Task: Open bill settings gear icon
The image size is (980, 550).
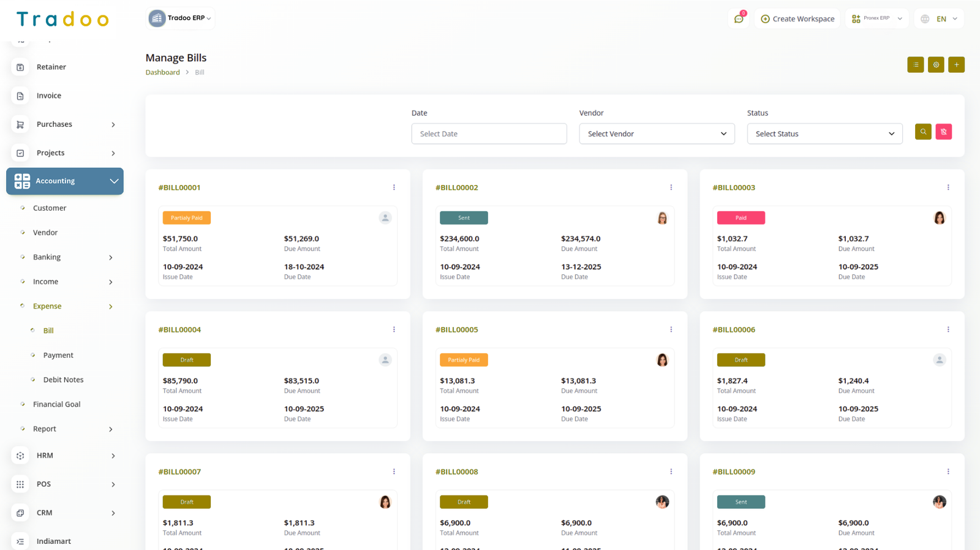Action: coord(936,65)
